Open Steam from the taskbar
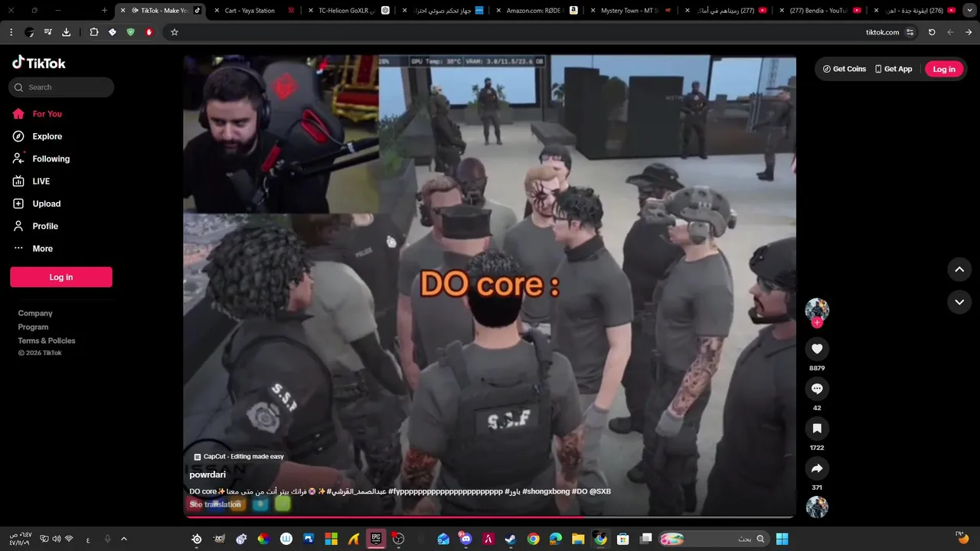Viewport: 980px width, 551px height. [x=510, y=539]
